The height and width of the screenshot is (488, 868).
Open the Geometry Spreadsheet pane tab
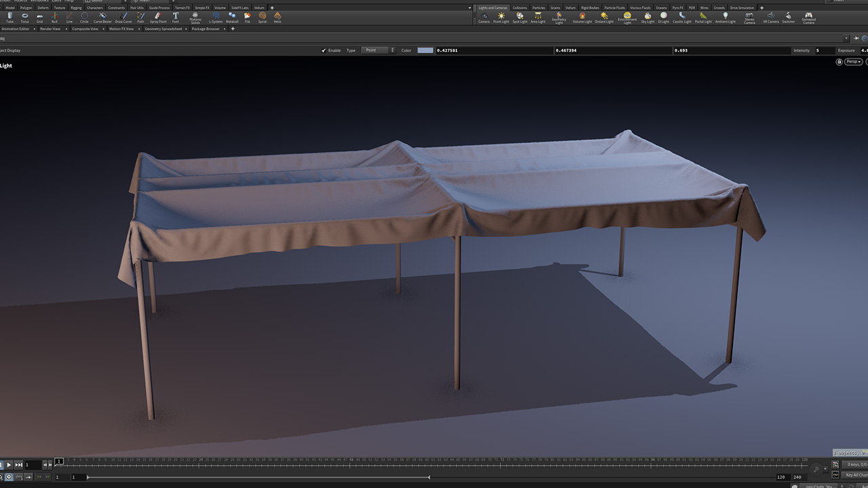162,29
